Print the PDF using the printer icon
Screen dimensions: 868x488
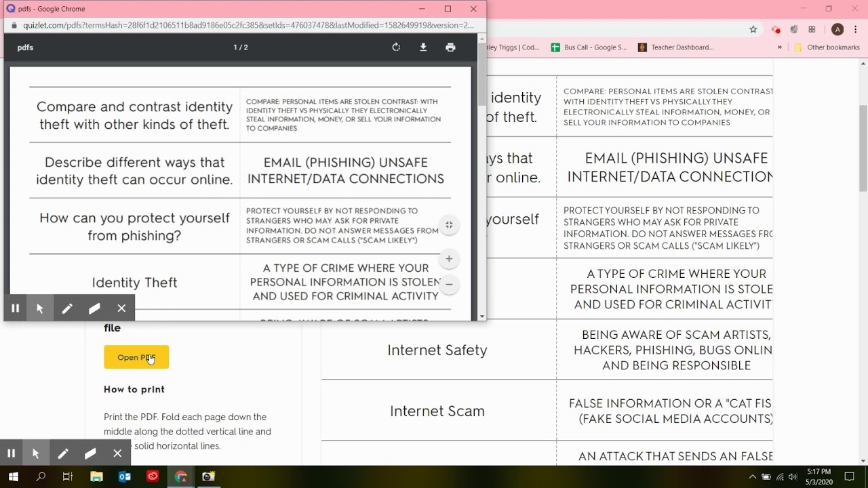pos(450,47)
